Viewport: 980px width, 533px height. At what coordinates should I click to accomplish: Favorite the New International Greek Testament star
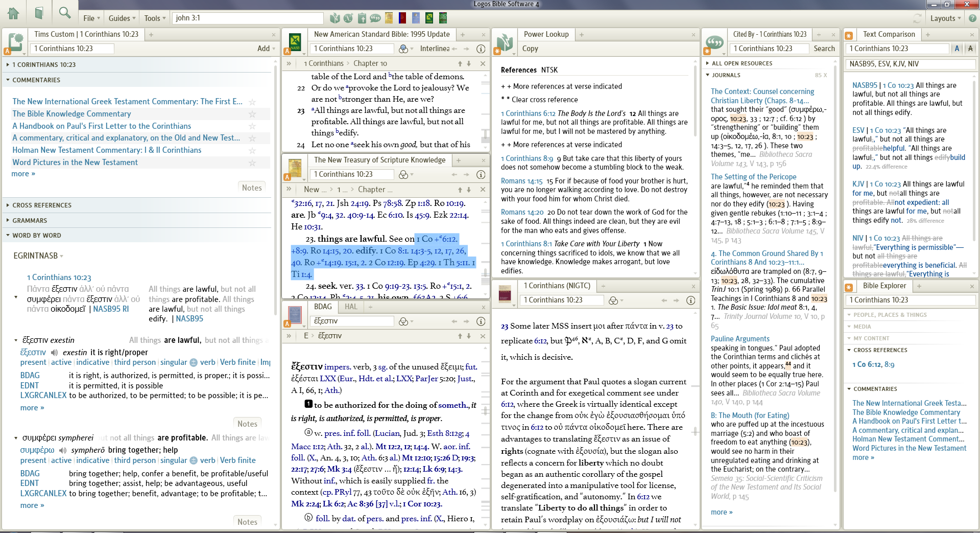click(x=252, y=102)
